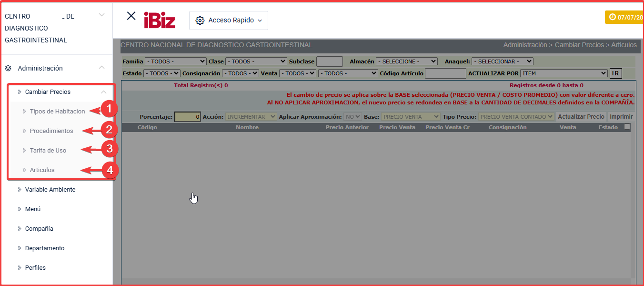This screenshot has width=644, height=286.
Task: Click the Estado column header in table
Action: tap(608, 127)
